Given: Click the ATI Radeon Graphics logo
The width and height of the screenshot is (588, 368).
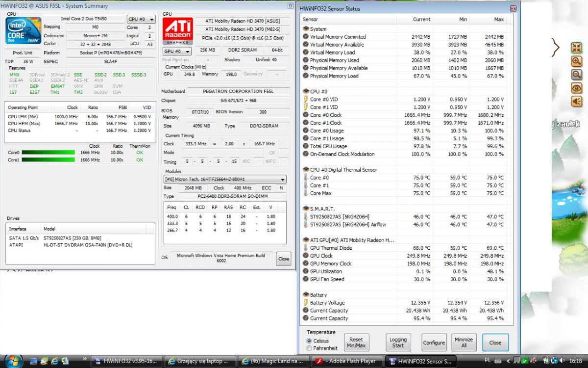Looking at the screenshot, I should (178, 31).
